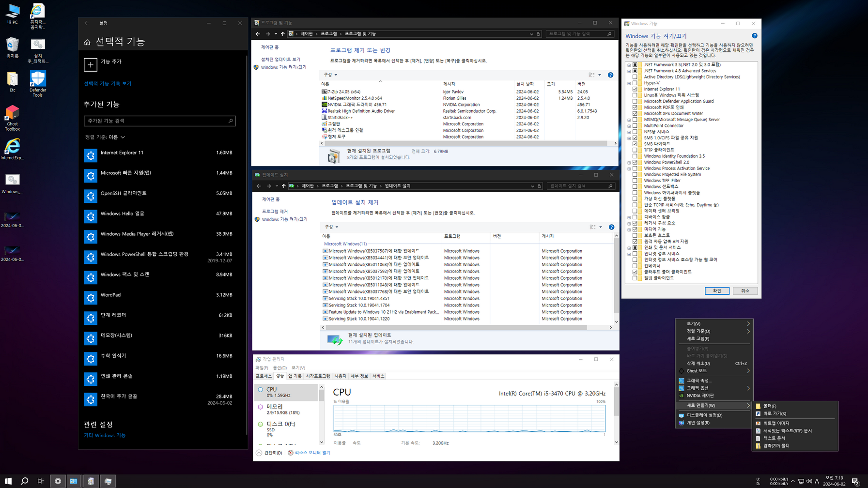This screenshot has width=868, height=488.
Task: Click 확인 in Windows 기능 dialog
Action: point(717,291)
